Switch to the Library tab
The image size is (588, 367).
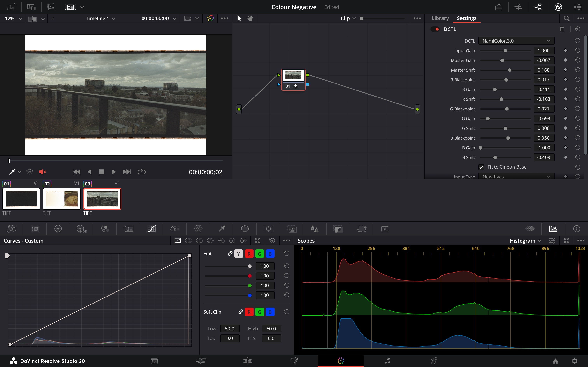click(440, 18)
